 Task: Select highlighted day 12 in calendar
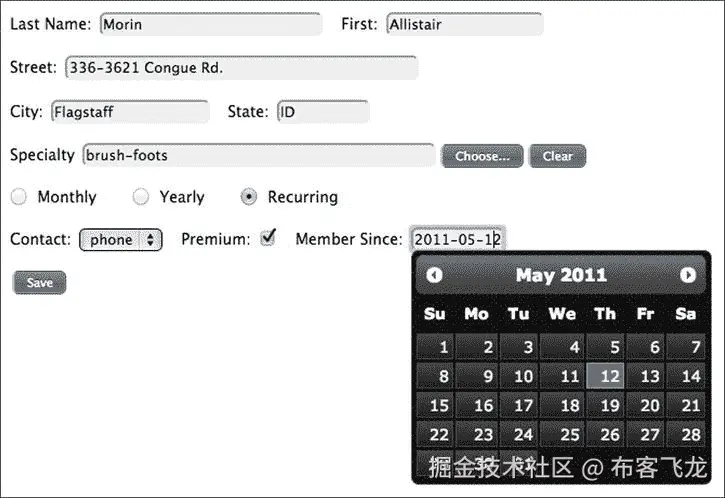tap(605, 376)
